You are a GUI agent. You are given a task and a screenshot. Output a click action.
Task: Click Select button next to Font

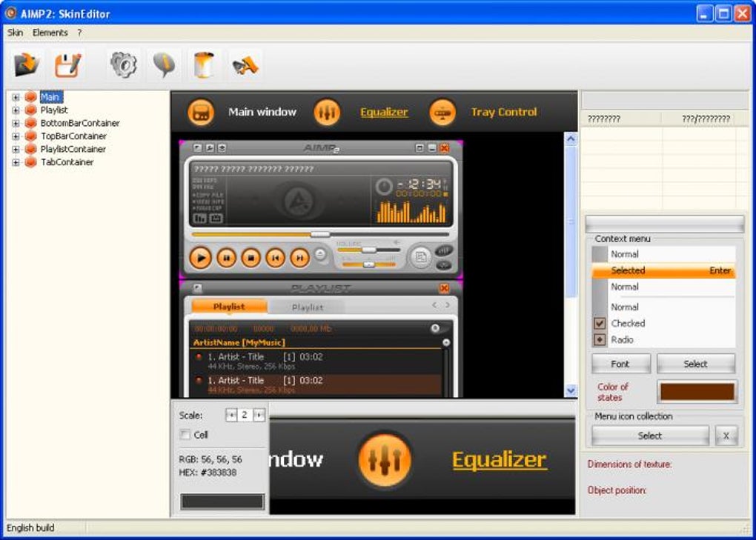pyautogui.click(x=696, y=364)
